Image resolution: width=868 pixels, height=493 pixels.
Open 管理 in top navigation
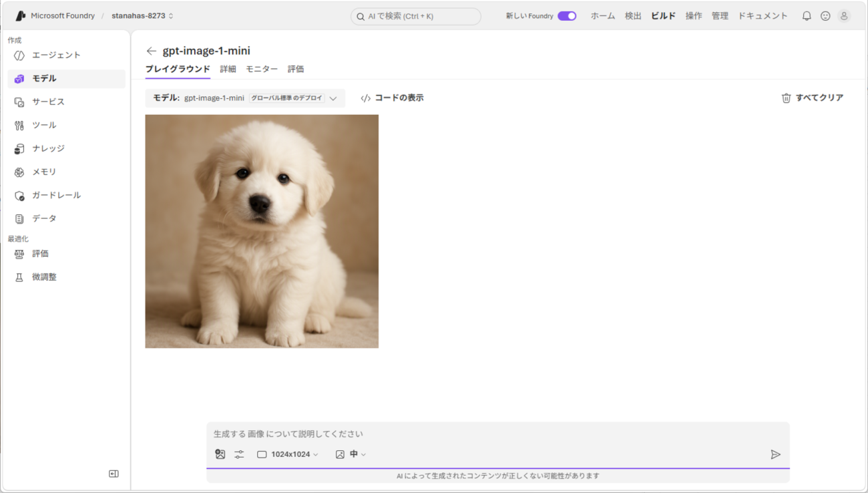coord(720,16)
